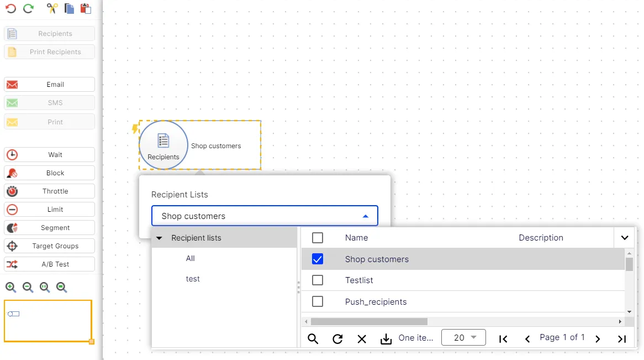644x360 pixels.
Task: Select the All tree item
Action: pyautogui.click(x=190, y=258)
